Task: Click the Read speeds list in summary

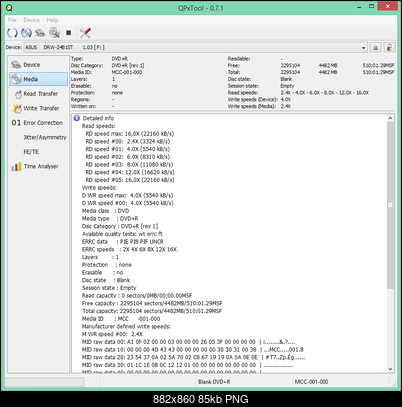Action: (x=324, y=93)
